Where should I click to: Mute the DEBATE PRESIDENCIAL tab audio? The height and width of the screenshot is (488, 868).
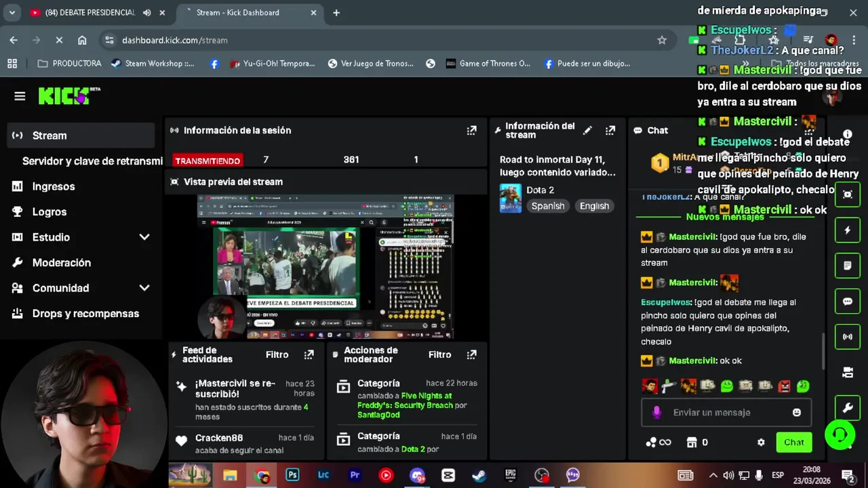(147, 12)
